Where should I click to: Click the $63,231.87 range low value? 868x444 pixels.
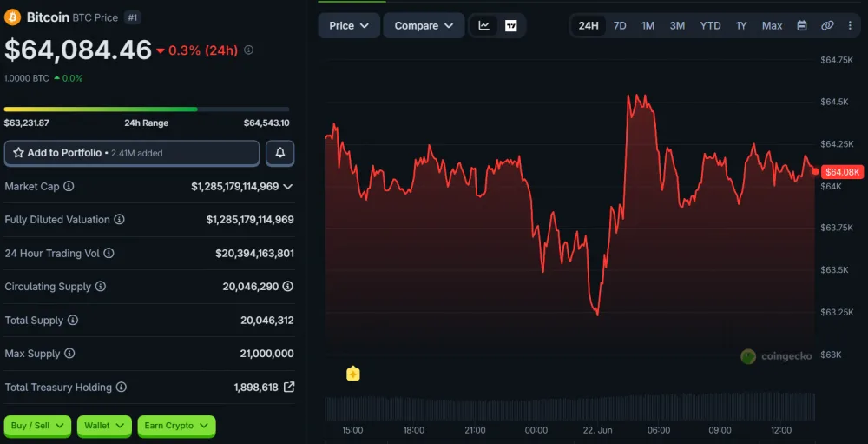click(x=27, y=123)
